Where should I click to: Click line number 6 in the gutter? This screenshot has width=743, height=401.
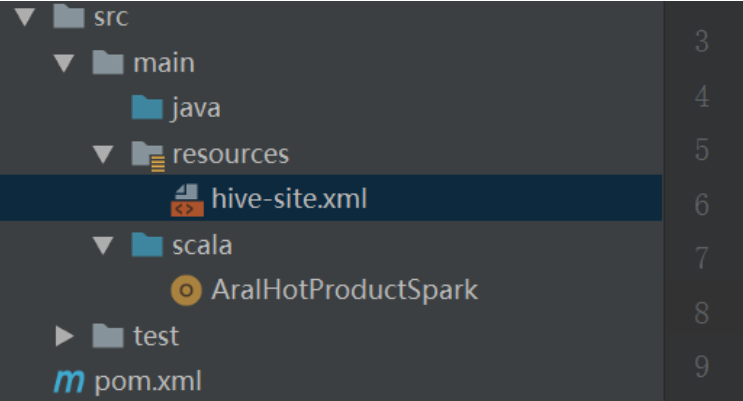click(x=701, y=205)
